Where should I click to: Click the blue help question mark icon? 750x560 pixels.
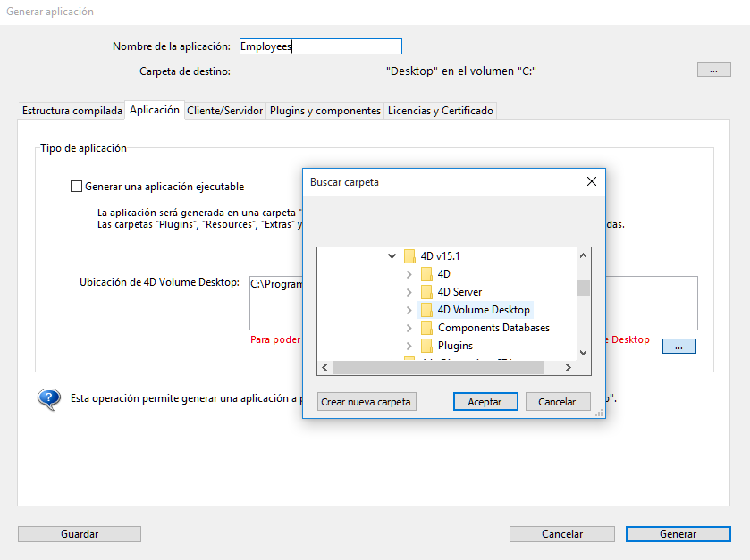(48, 399)
